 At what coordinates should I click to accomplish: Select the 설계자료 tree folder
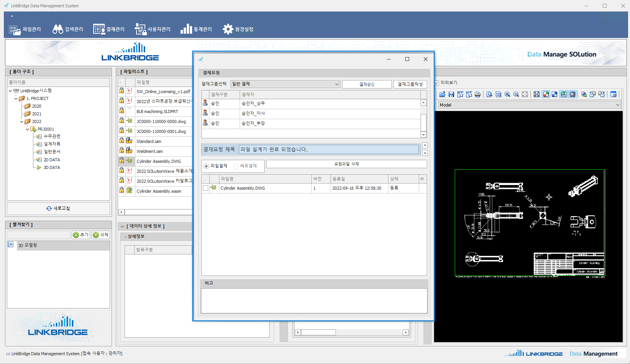pos(52,144)
